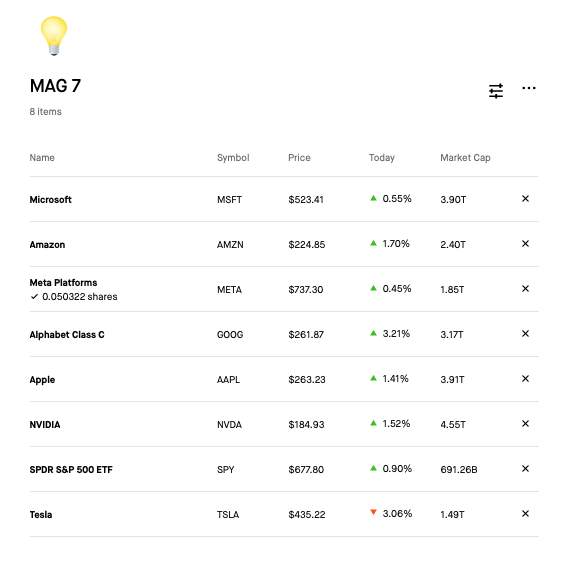
Task: Open the SPDR S&P 500 ETF name
Action: click(71, 470)
